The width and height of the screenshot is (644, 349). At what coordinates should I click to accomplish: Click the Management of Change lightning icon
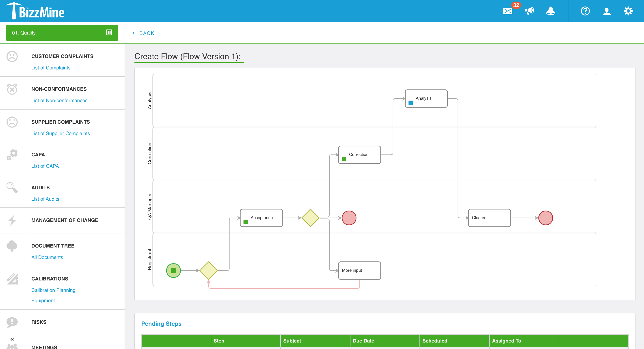(12, 220)
